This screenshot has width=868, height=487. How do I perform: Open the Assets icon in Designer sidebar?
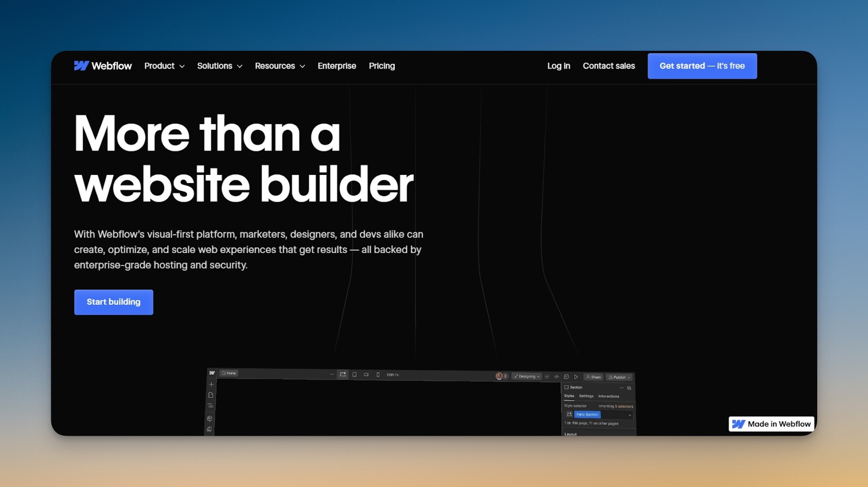coord(209,429)
